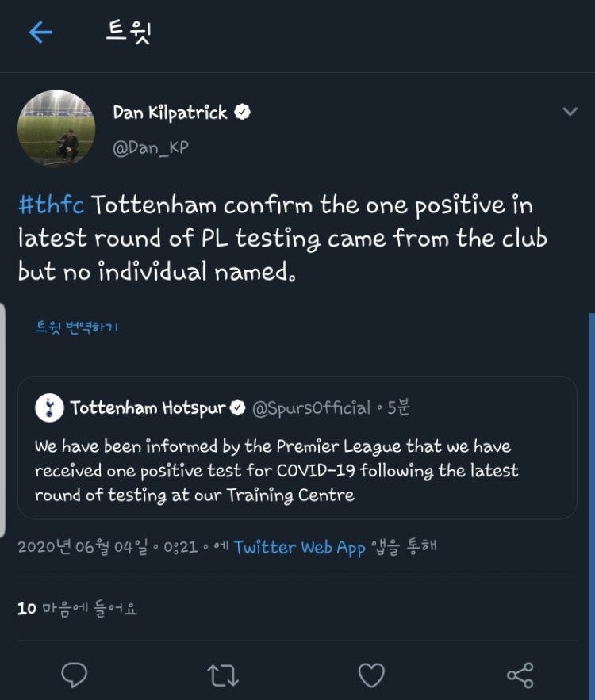Open Dan Kilpatrick's profile picture

(56, 128)
